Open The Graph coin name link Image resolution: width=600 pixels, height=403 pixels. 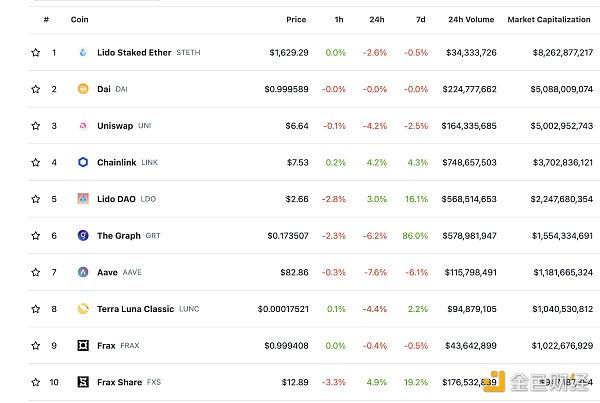pos(119,236)
